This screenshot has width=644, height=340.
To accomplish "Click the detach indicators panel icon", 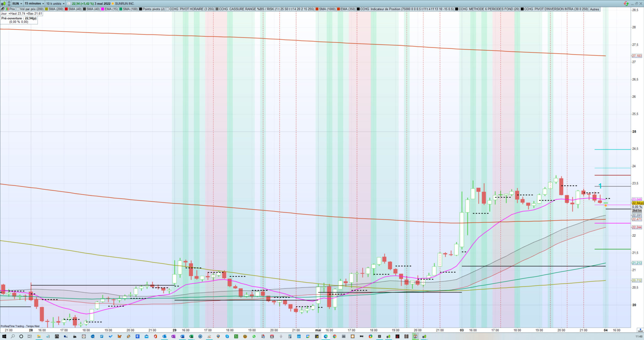I will (3, 9).
